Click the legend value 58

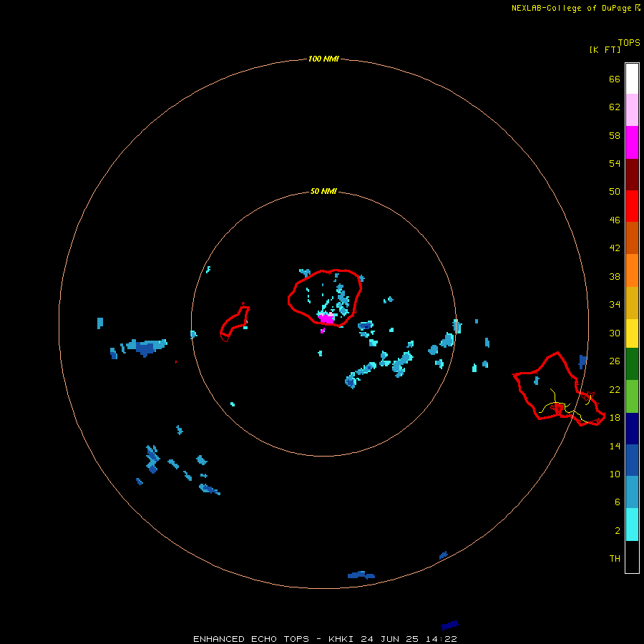(x=615, y=135)
